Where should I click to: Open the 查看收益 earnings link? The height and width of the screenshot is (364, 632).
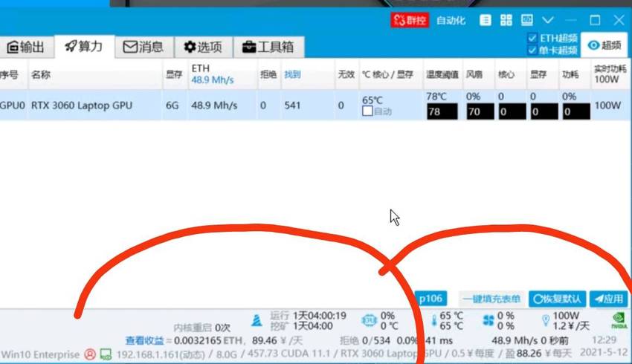[144, 341]
